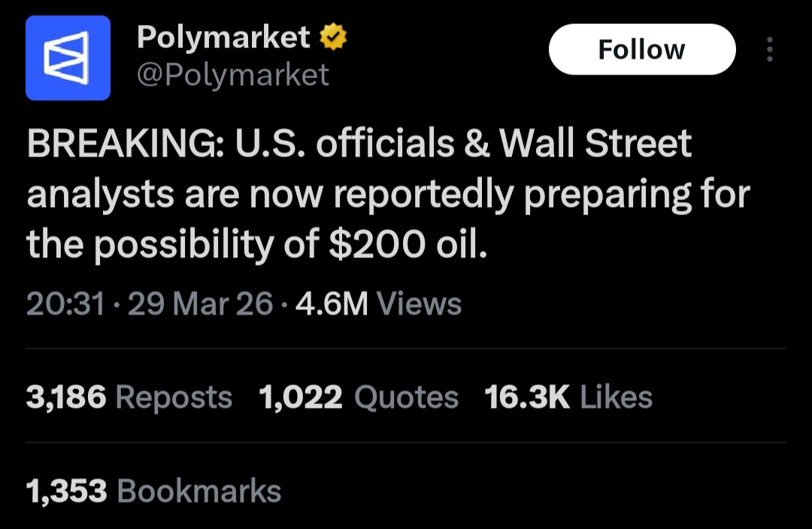Click the Polymarket display name
This screenshot has height=529, width=812.
[223, 37]
